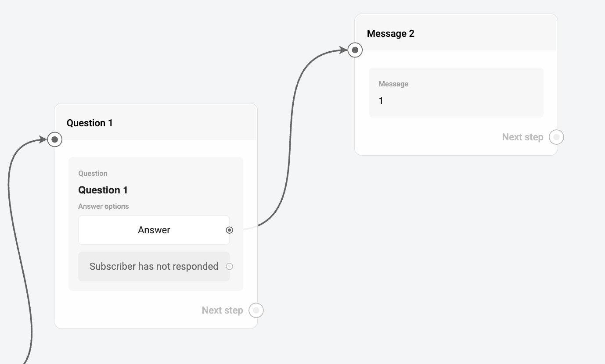Click the small 'Message' field label
This screenshot has height=364, width=605.
tap(393, 84)
